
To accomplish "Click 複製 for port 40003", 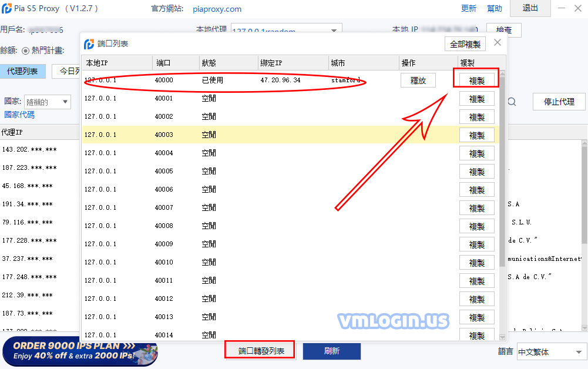I will [x=476, y=135].
